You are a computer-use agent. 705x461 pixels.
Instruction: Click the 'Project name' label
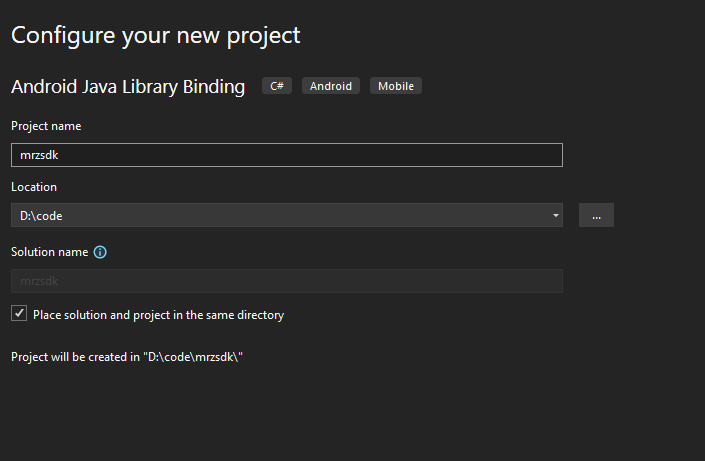tap(46, 126)
